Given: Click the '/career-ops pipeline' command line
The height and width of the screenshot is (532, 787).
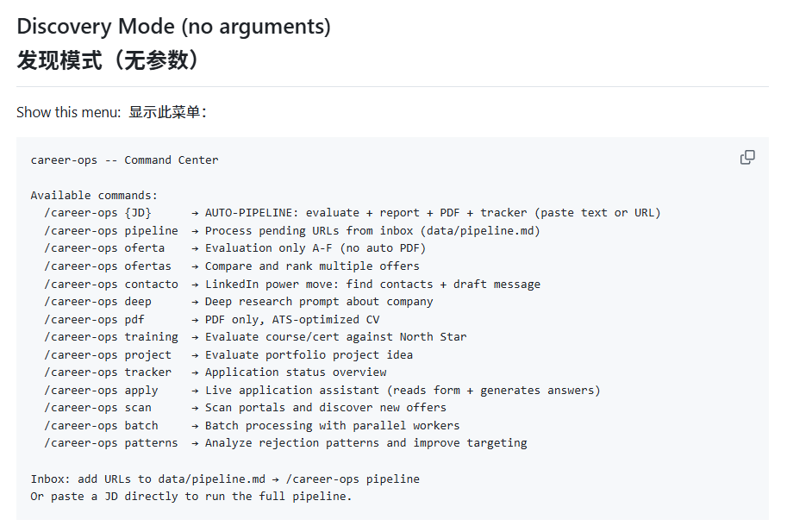Looking at the screenshot, I should [292, 231].
